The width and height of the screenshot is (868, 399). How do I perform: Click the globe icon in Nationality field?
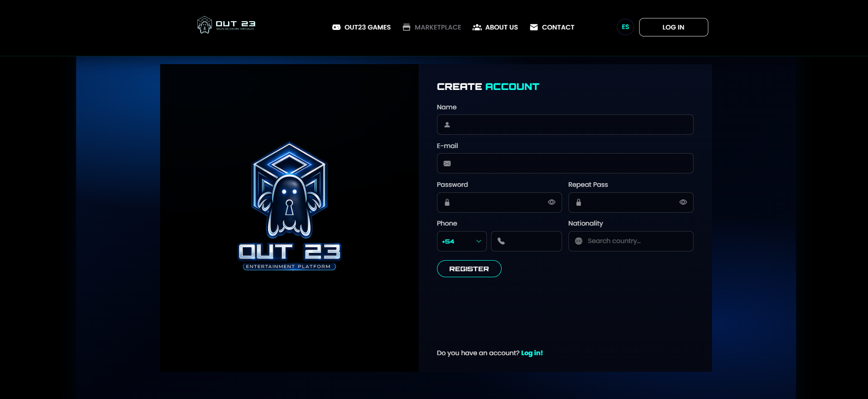pyautogui.click(x=579, y=241)
